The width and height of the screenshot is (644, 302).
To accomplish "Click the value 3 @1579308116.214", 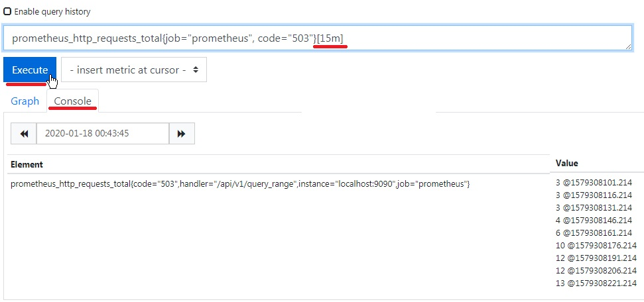I will click(594, 195).
